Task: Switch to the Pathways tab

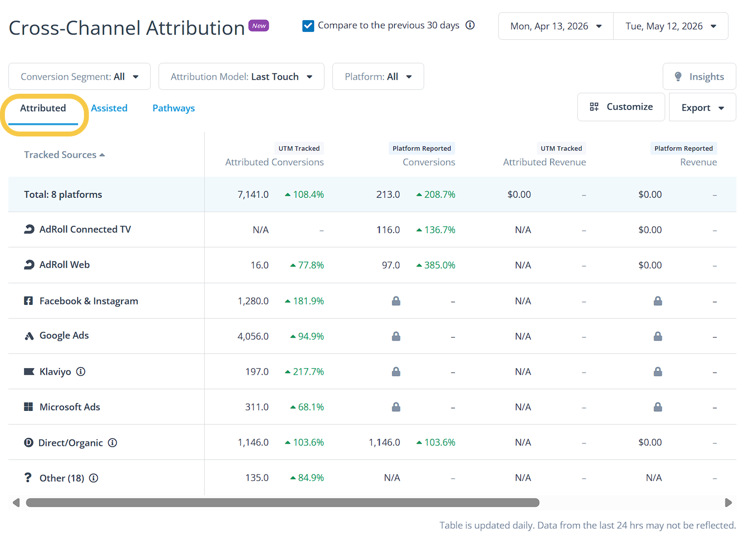Action: 174,108
